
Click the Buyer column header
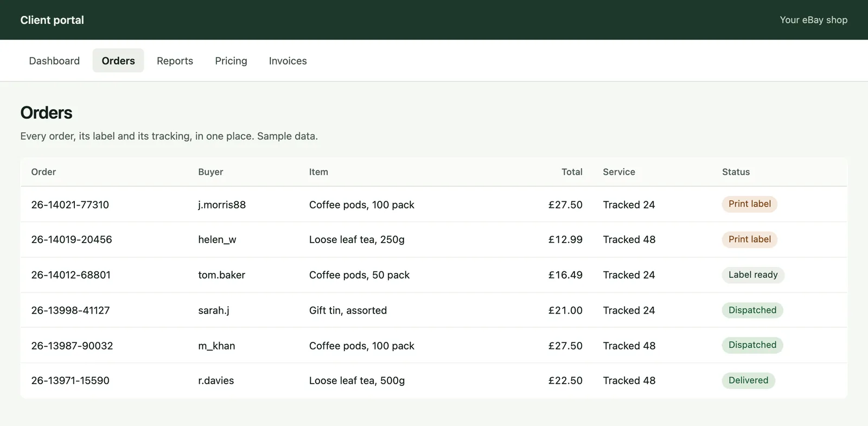(210, 172)
